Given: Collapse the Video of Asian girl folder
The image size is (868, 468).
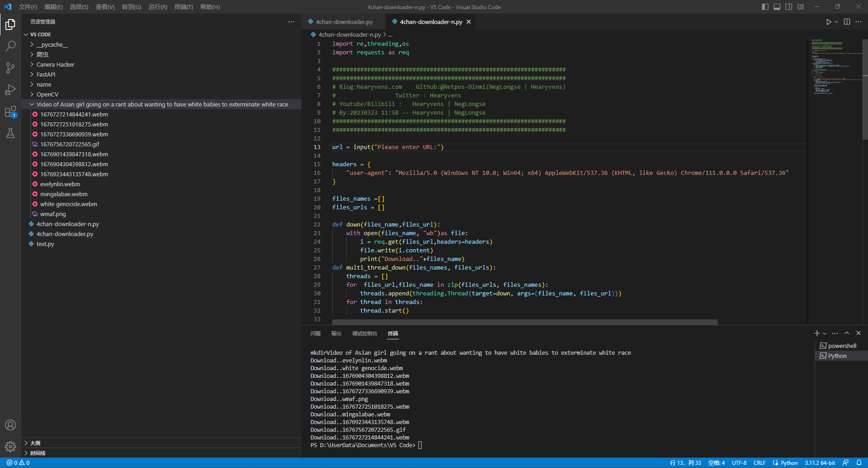Looking at the screenshot, I should click(x=162, y=104).
